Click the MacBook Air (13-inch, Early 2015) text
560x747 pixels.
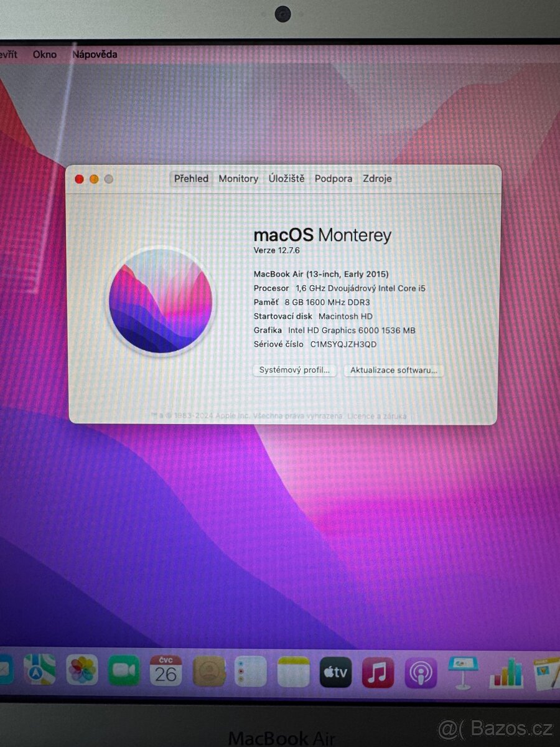(x=321, y=274)
